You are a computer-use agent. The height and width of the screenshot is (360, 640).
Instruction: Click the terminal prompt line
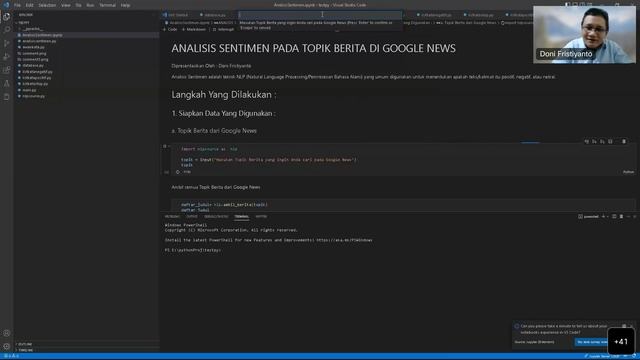point(193,250)
